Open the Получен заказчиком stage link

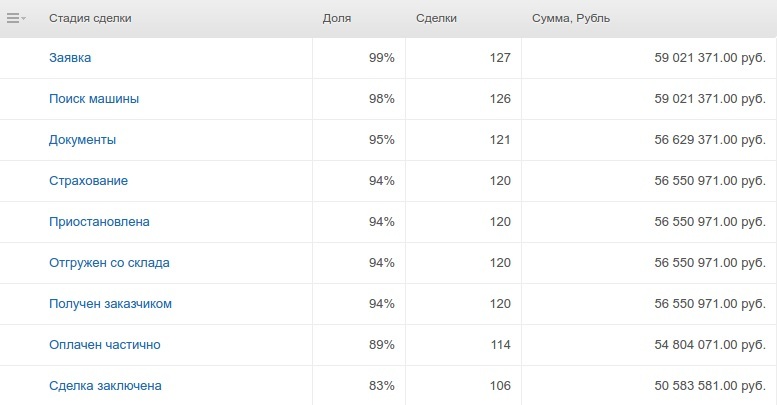(110, 304)
